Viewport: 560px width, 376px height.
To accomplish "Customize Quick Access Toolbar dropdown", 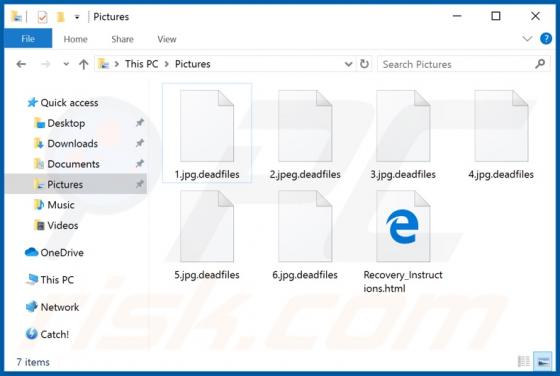I will (77, 17).
